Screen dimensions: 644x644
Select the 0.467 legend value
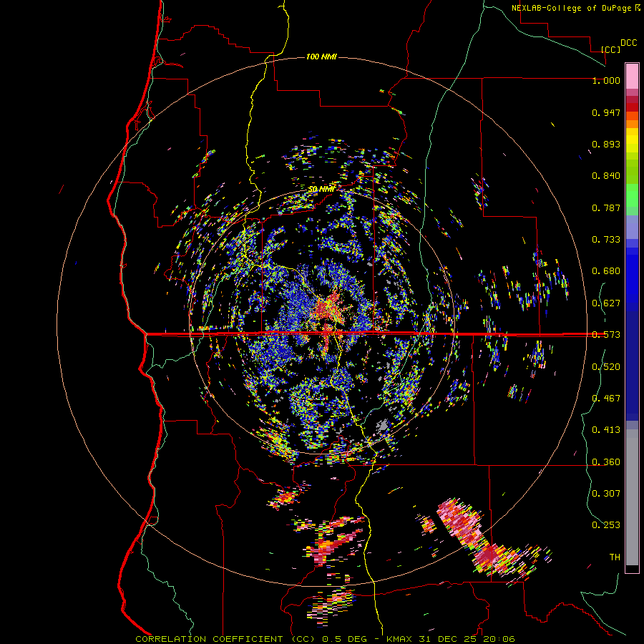(x=606, y=399)
